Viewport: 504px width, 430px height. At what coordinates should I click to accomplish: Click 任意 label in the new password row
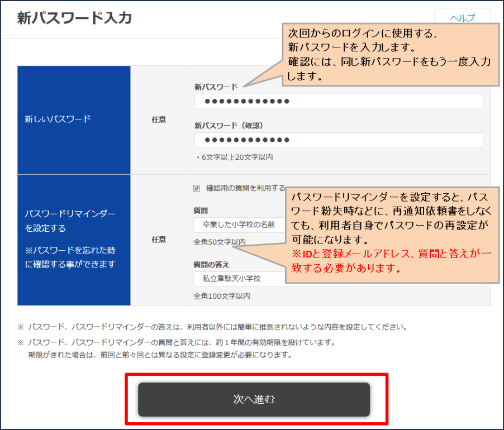click(x=159, y=120)
